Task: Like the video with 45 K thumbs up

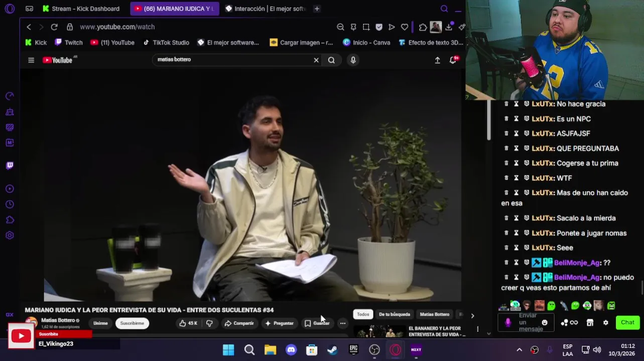Action: [x=188, y=323]
